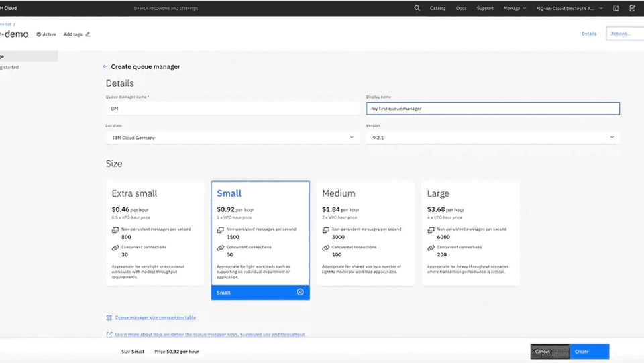Open the Actions dropdown button

(x=625, y=34)
